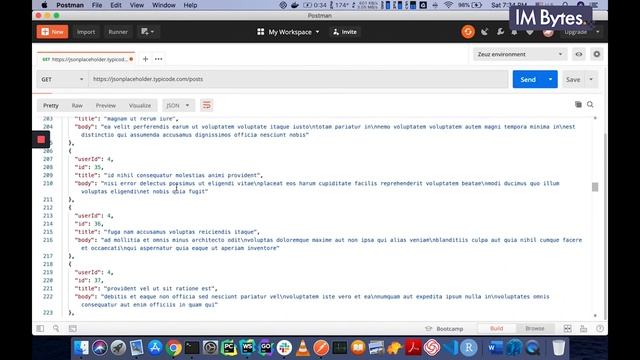
Task: Open Chrome from the dock
Action: [173, 348]
